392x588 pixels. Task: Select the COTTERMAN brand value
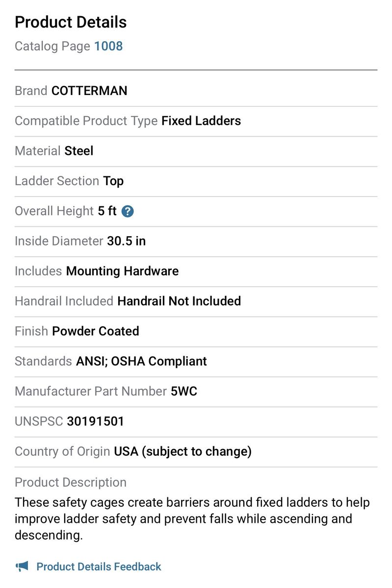click(x=89, y=91)
